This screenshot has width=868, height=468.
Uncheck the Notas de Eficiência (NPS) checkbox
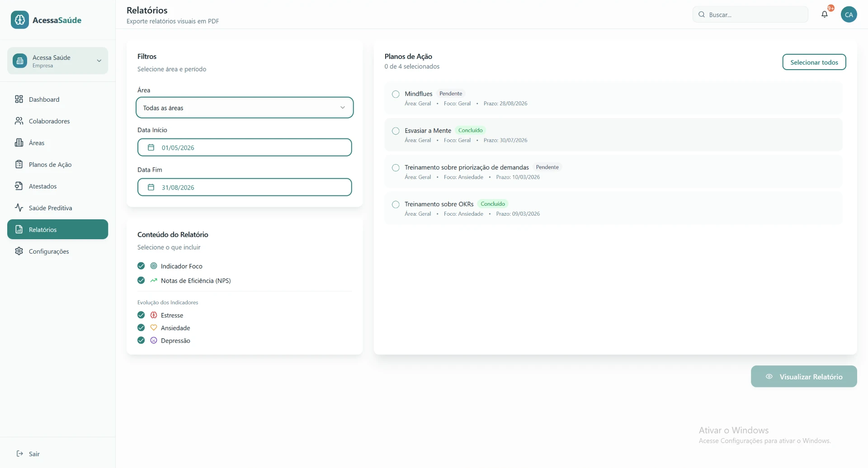(141, 280)
